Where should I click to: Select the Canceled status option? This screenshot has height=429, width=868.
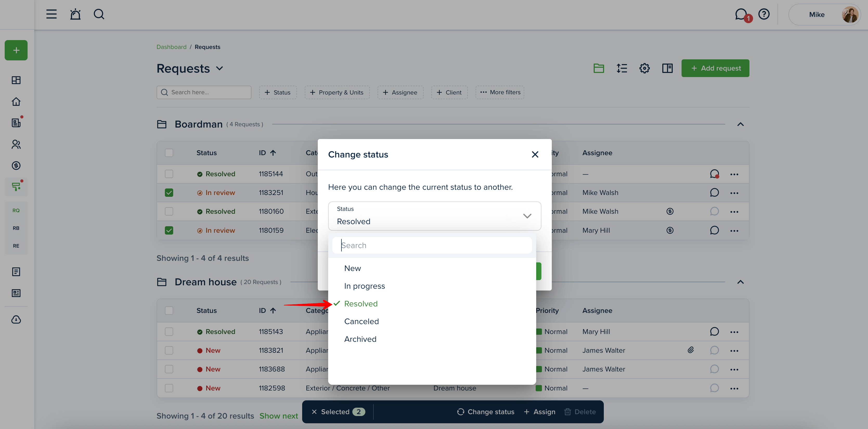coord(361,321)
